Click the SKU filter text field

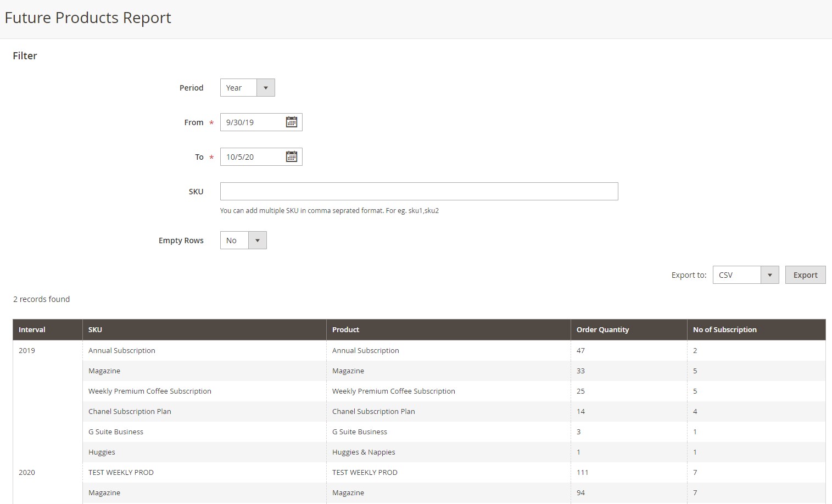pyautogui.click(x=418, y=192)
